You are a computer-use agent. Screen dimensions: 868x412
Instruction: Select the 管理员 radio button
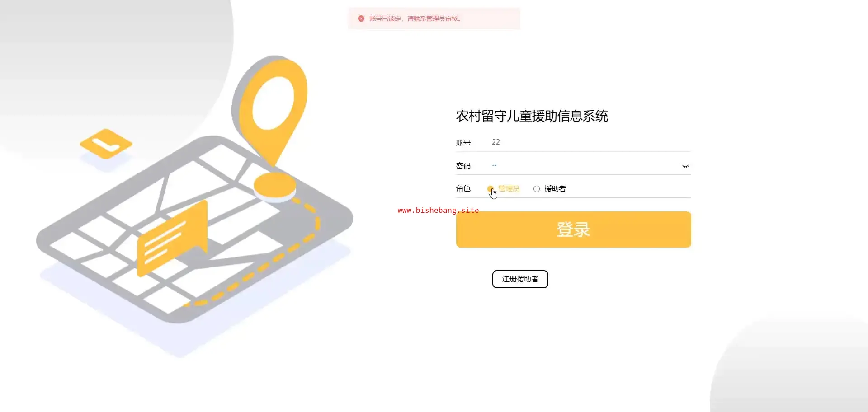(x=491, y=189)
